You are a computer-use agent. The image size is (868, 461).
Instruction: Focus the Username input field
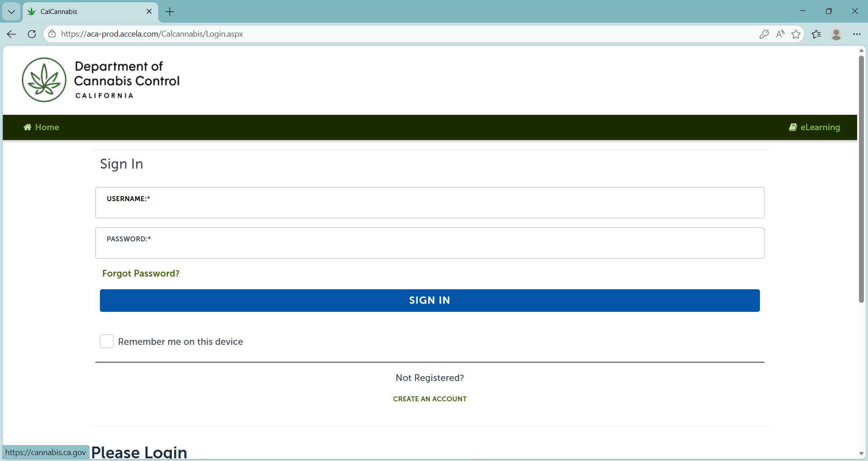(x=429, y=203)
